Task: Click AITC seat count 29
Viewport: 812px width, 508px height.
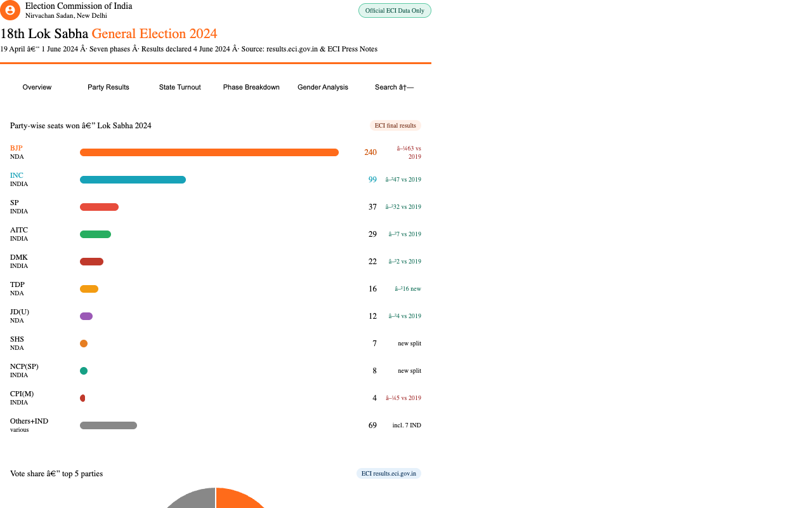Action: pos(372,234)
